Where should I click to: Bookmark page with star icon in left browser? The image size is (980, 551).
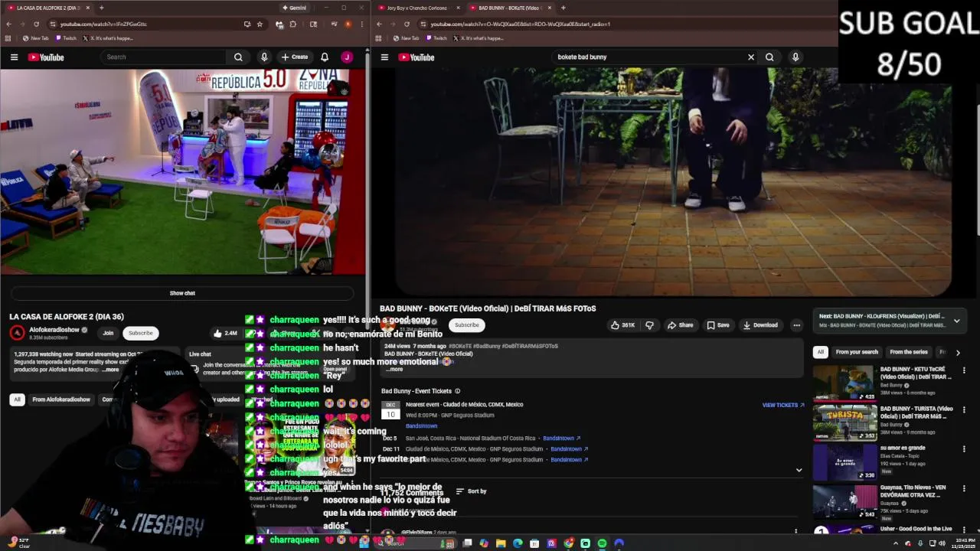[x=260, y=24]
